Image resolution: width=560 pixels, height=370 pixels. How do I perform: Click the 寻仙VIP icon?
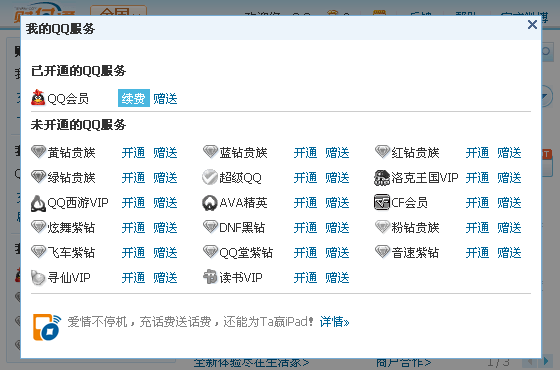coord(38,278)
